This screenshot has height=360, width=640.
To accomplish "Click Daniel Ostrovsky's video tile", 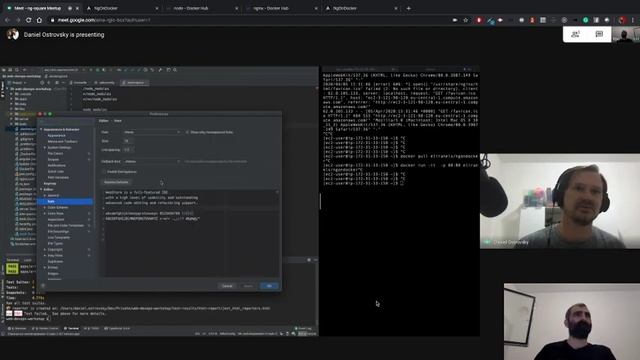I will (x=560, y=201).
